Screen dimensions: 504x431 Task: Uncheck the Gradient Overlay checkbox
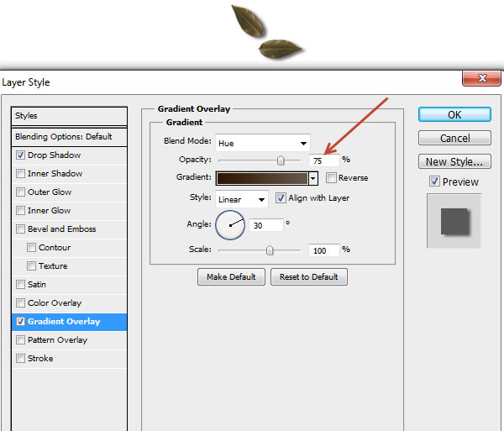[20, 322]
